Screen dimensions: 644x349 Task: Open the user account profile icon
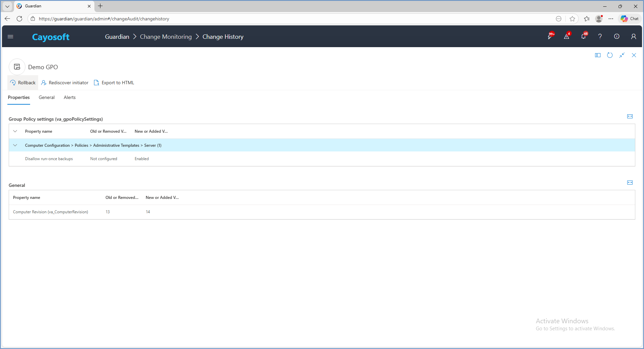click(633, 36)
